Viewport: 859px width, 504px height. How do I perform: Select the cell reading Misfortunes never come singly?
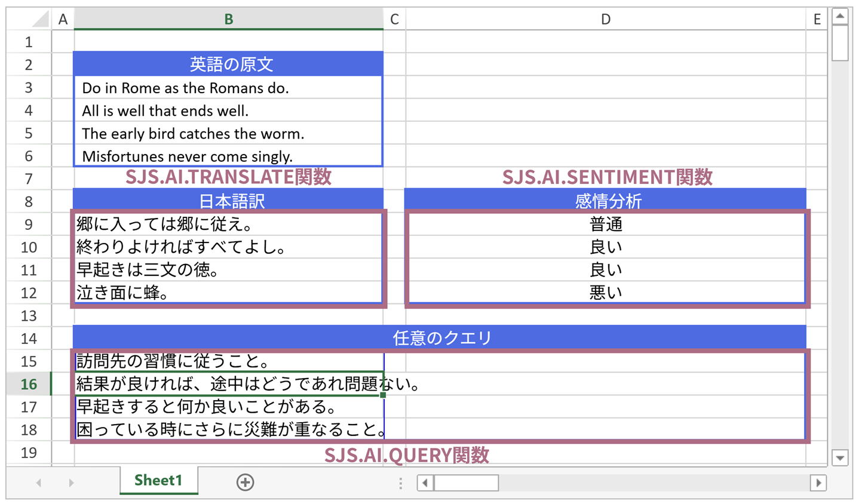[228, 156]
